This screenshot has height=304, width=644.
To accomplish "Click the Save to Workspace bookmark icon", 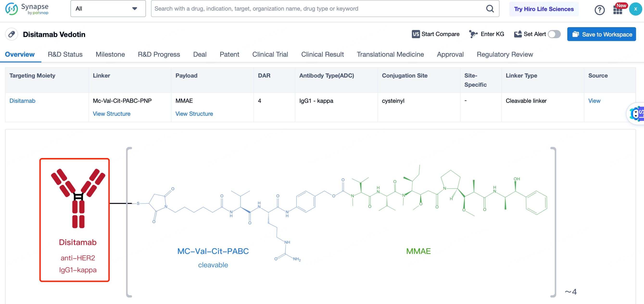I will tap(575, 34).
